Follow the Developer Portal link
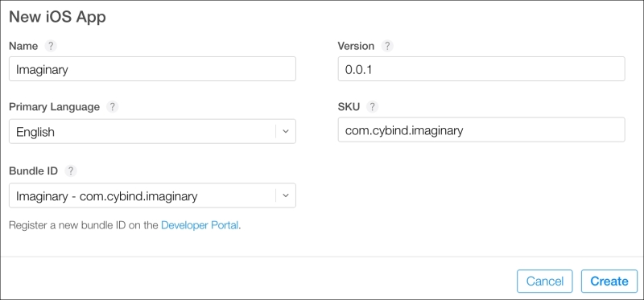 [200, 225]
